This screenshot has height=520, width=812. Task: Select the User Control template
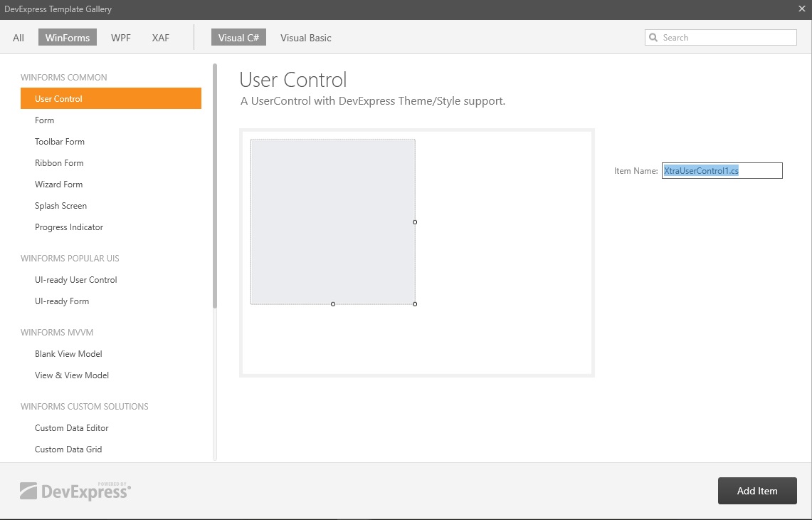pyautogui.click(x=111, y=98)
